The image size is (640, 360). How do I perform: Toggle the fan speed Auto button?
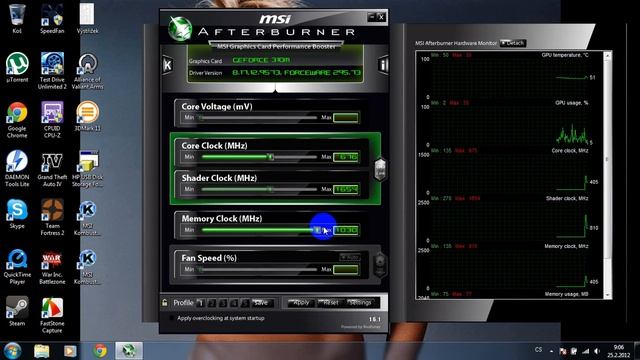[x=350, y=257]
